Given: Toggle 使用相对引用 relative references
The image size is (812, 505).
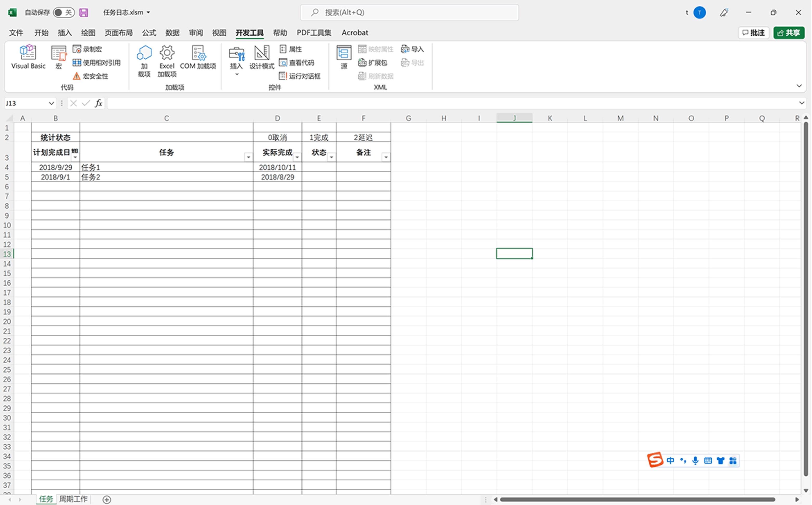Looking at the screenshot, I should point(97,63).
